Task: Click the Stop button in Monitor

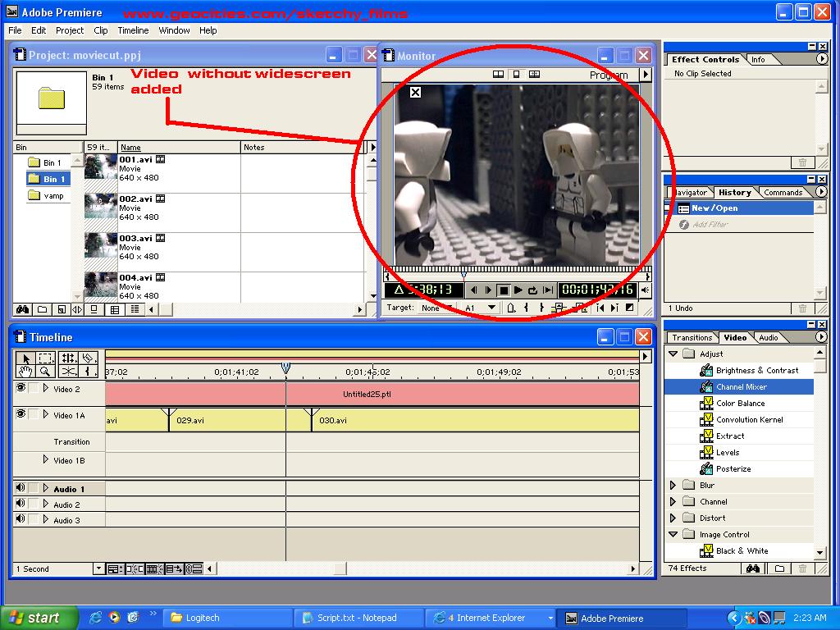Action: [x=503, y=290]
